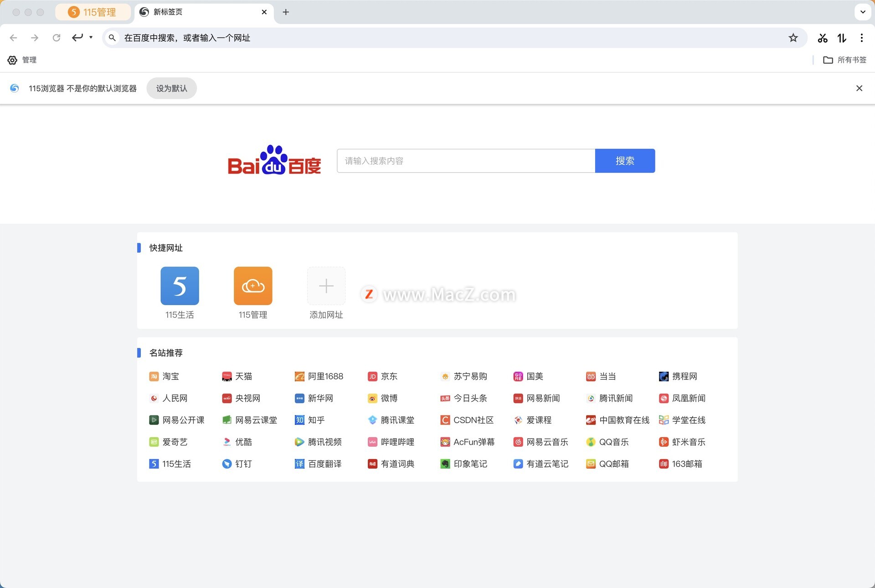Viewport: 875px width, 588px height.
Task: Open the 爱奇艺 link
Action: pos(168,442)
